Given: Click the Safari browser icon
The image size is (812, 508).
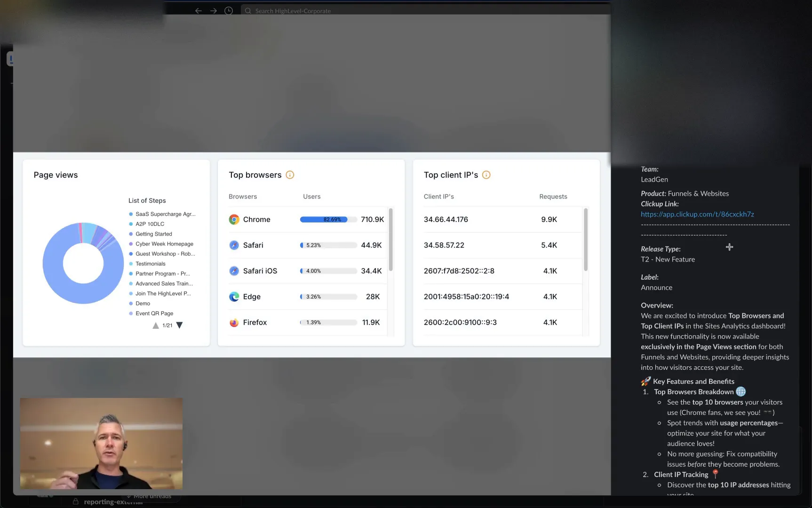Looking at the screenshot, I should pos(234,245).
